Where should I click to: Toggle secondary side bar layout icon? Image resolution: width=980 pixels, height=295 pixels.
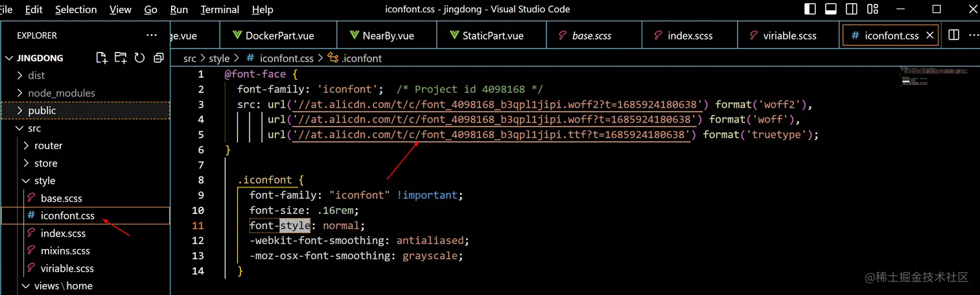click(x=852, y=9)
